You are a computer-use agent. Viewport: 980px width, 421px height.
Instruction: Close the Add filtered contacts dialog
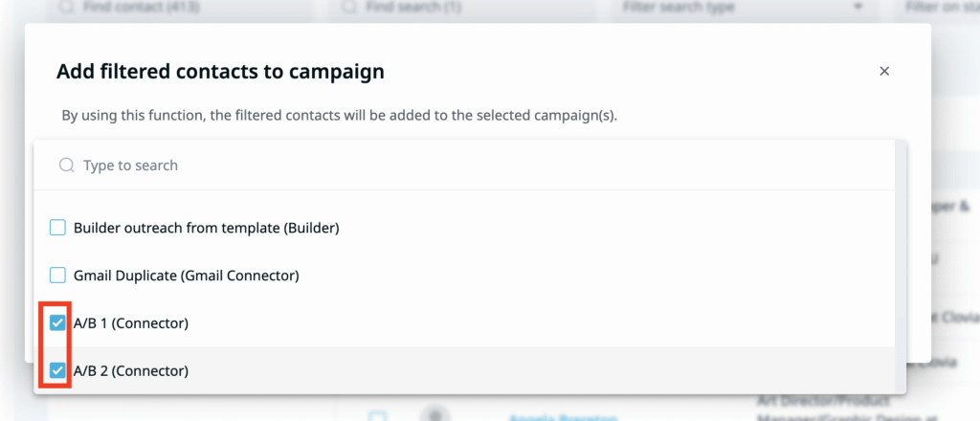(884, 71)
